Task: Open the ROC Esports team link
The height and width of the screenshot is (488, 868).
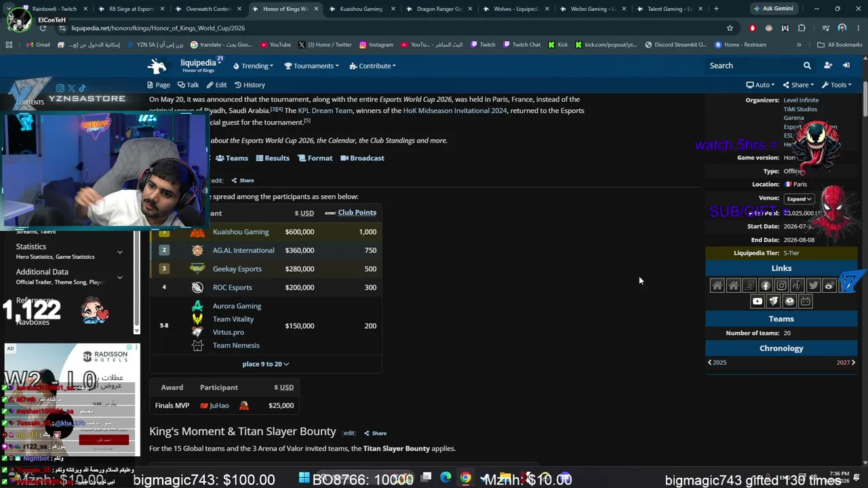Action: point(233,287)
